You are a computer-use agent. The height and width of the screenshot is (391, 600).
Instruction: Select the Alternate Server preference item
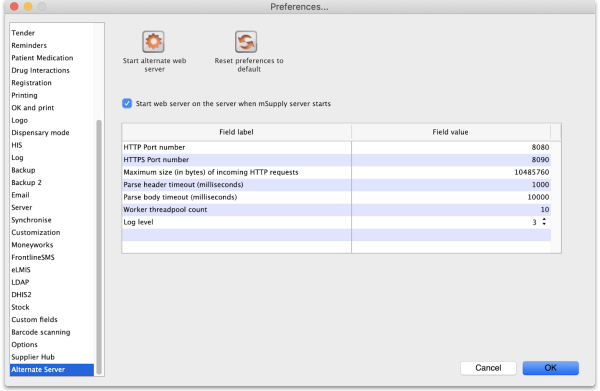(52, 370)
